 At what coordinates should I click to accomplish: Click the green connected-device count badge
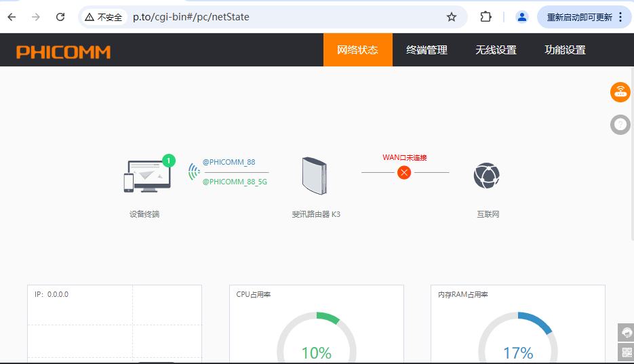(x=169, y=161)
